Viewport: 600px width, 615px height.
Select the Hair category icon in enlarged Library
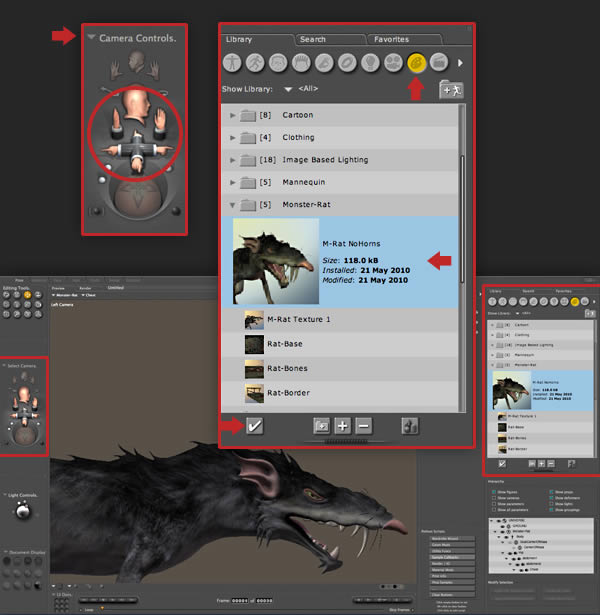click(x=301, y=63)
